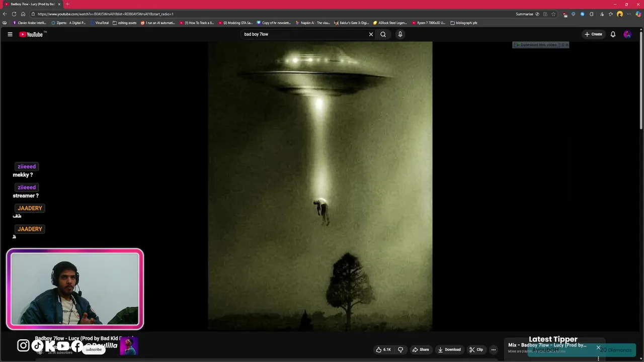Viewport: 644px width, 362px height.
Task: Go back with the browser back arrow
Action: 5,14
